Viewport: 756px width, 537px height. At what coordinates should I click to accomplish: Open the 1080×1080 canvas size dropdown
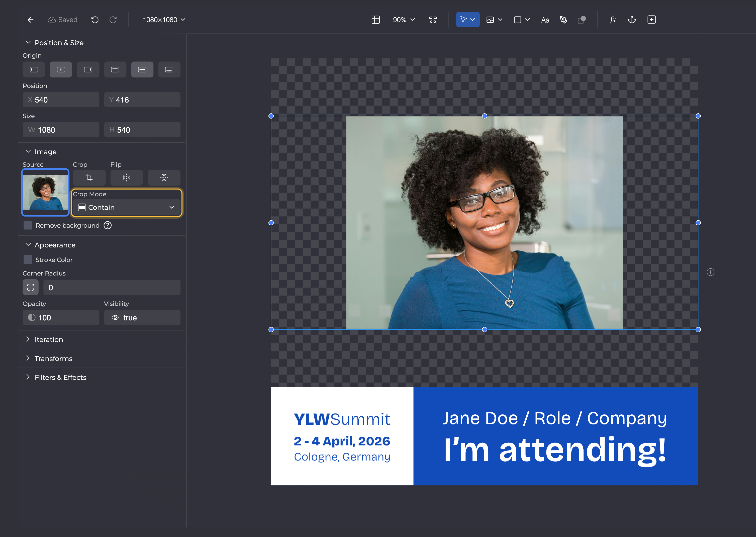(164, 20)
